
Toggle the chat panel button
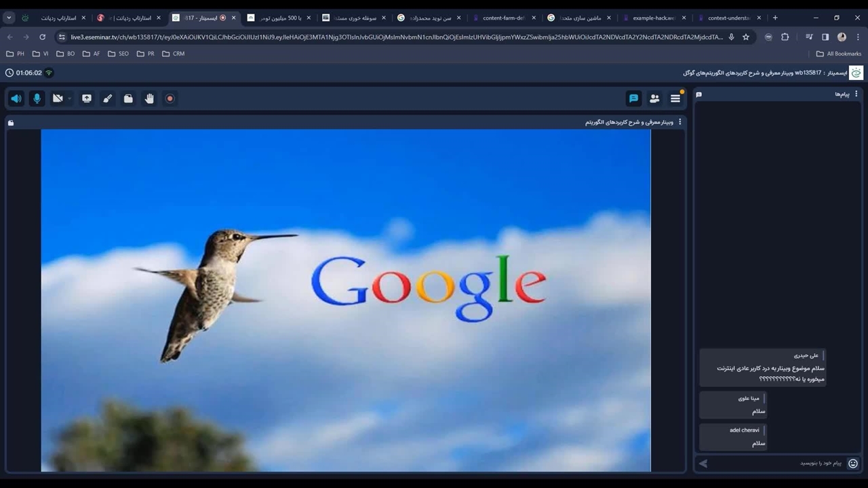pos(633,99)
